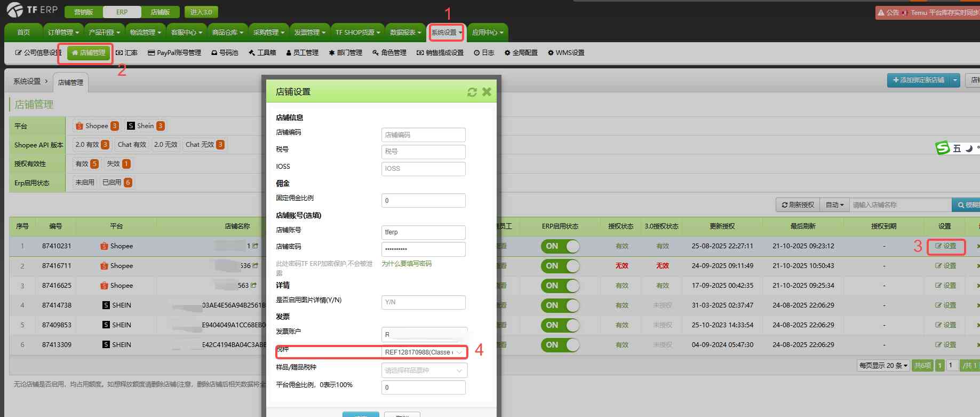
Task: Expand 客服中心 menu
Action: [186, 33]
